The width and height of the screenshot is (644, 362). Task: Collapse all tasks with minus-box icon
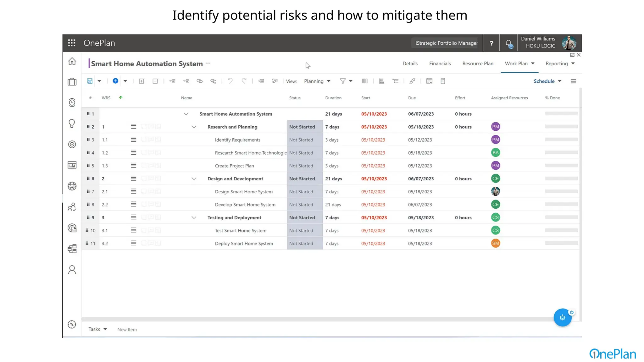tap(155, 81)
